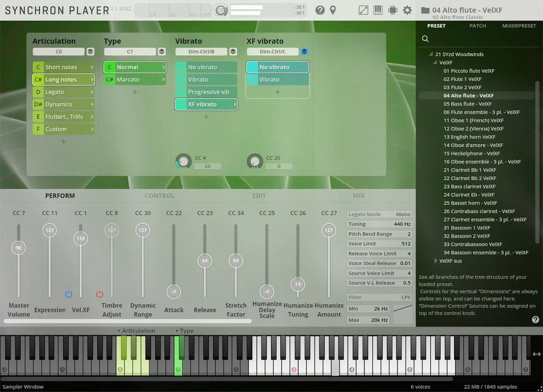Toggle the blue Vel.XF power button
This screenshot has width=543, height=392.
coord(69,294)
